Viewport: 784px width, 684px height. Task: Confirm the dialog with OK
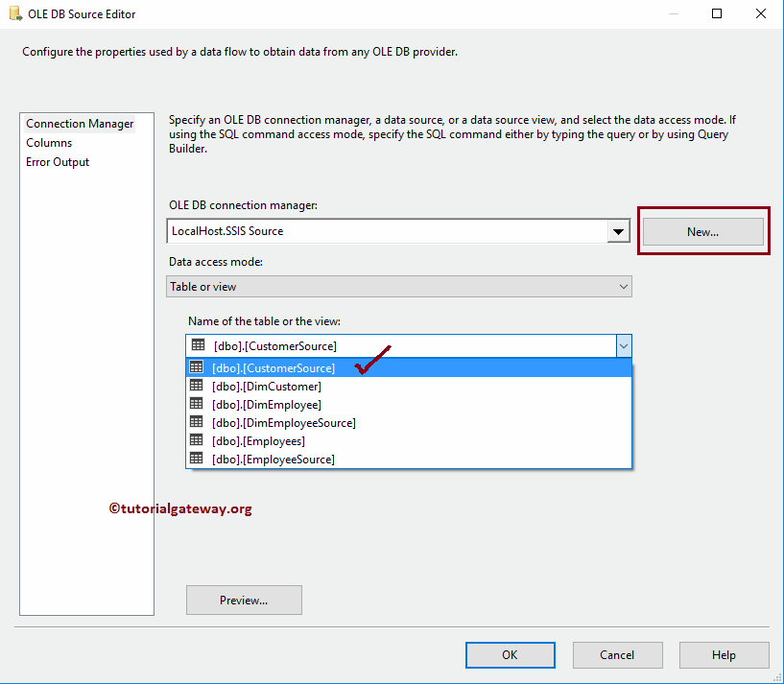click(x=510, y=655)
